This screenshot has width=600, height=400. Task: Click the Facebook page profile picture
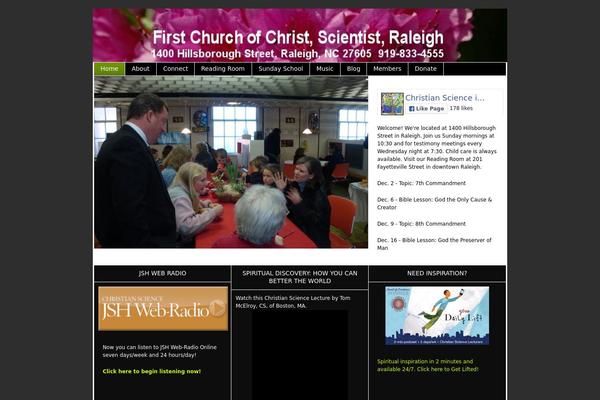pyautogui.click(x=392, y=104)
